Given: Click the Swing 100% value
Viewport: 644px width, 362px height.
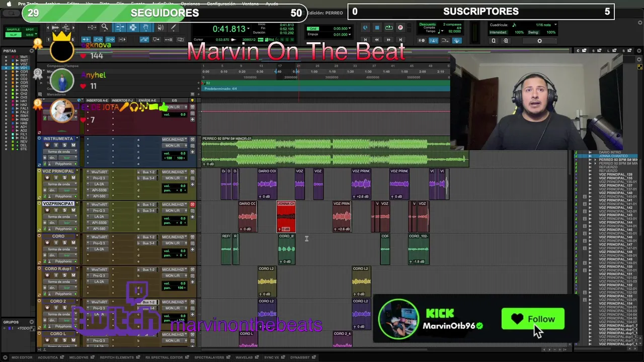Looking at the screenshot, I should [x=551, y=32].
